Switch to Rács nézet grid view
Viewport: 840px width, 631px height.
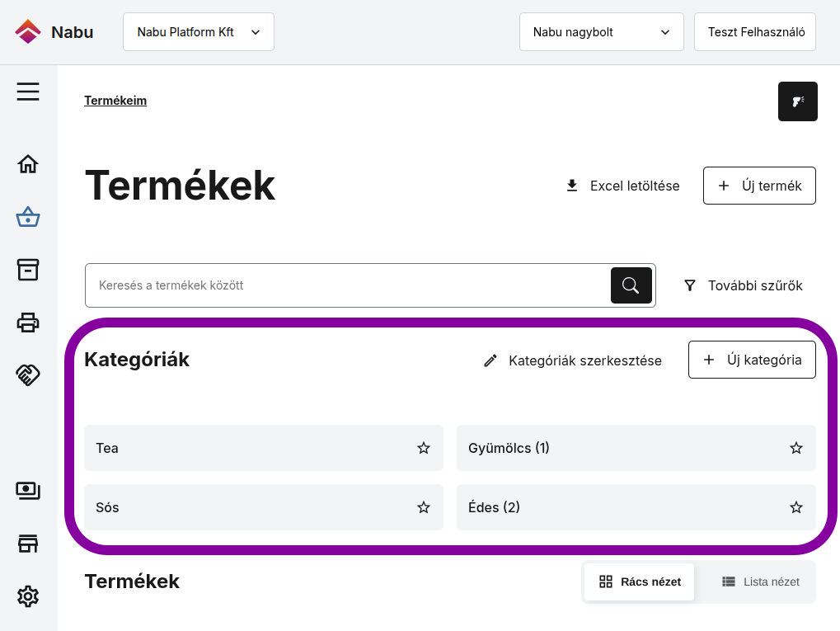(639, 582)
